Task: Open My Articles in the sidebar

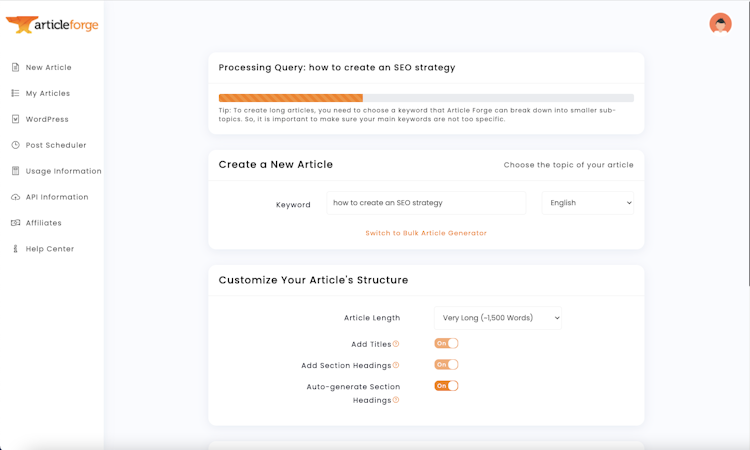Action: click(x=48, y=94)
